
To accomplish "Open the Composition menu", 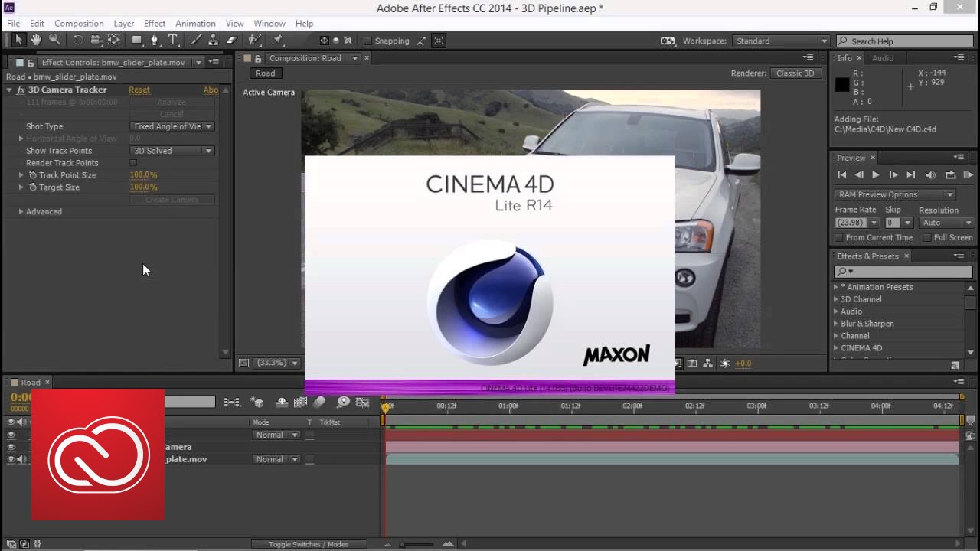I will pos(79,23).
